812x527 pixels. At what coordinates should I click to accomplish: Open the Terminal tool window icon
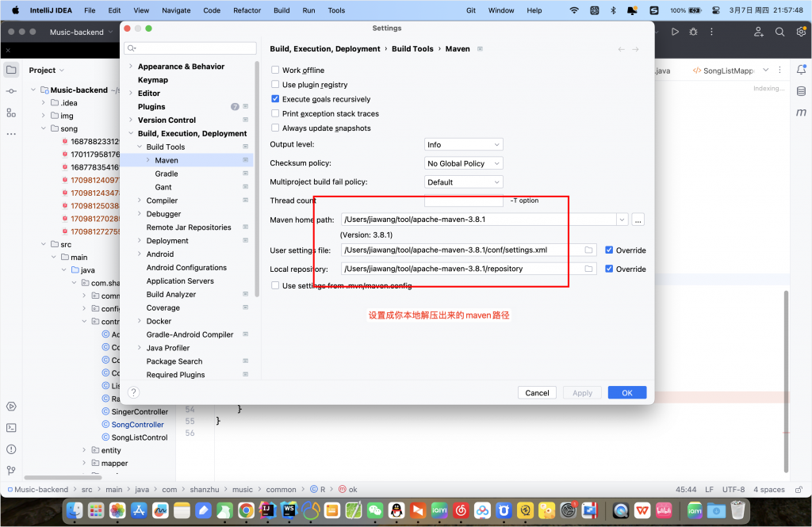point(11,427)
